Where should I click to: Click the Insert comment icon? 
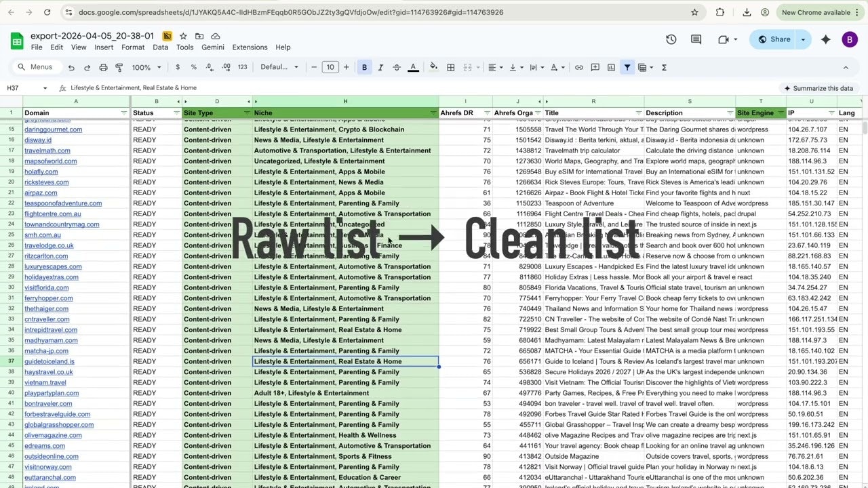[x=595, y=67]
